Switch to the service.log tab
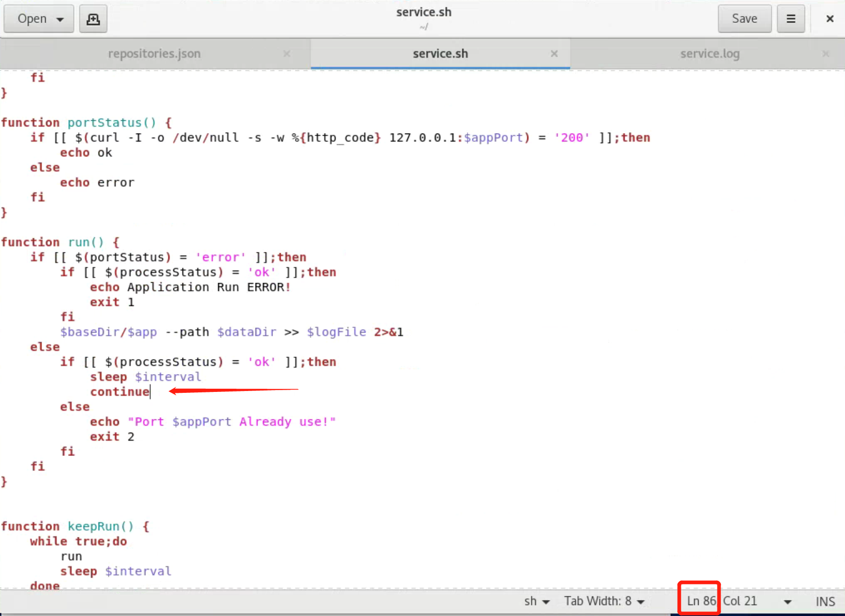This screenshot has height=616, width=845. [x=710, y=54]
